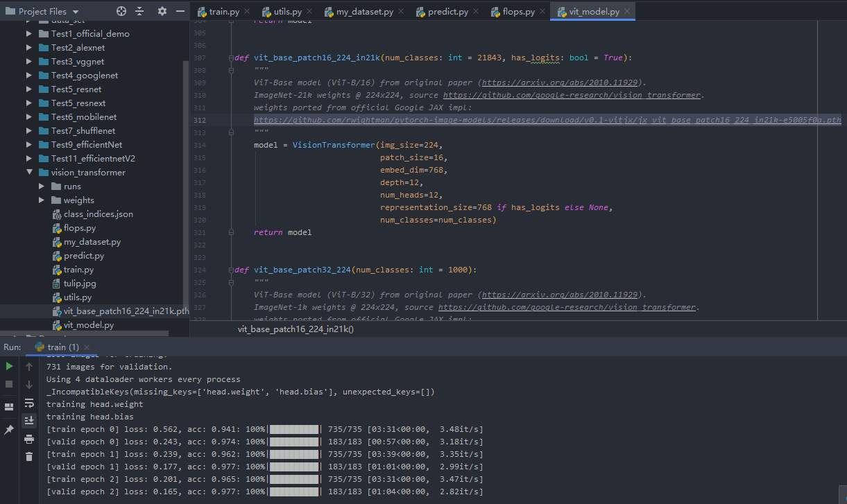847x504 pixels.
Task: Click the Restore Layout icon in Run panel
Action: [9, 407]
